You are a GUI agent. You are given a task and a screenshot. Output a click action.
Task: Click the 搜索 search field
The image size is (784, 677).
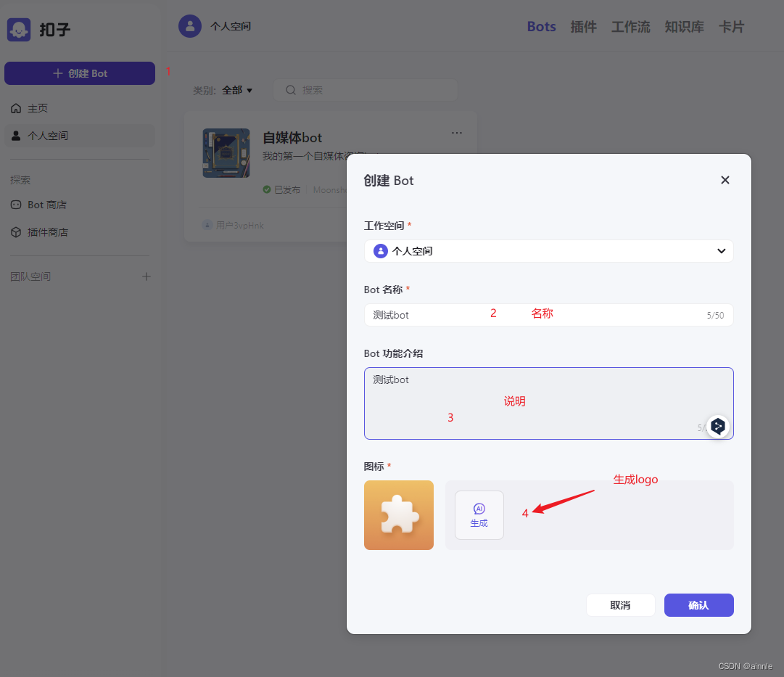coord(366,90)
